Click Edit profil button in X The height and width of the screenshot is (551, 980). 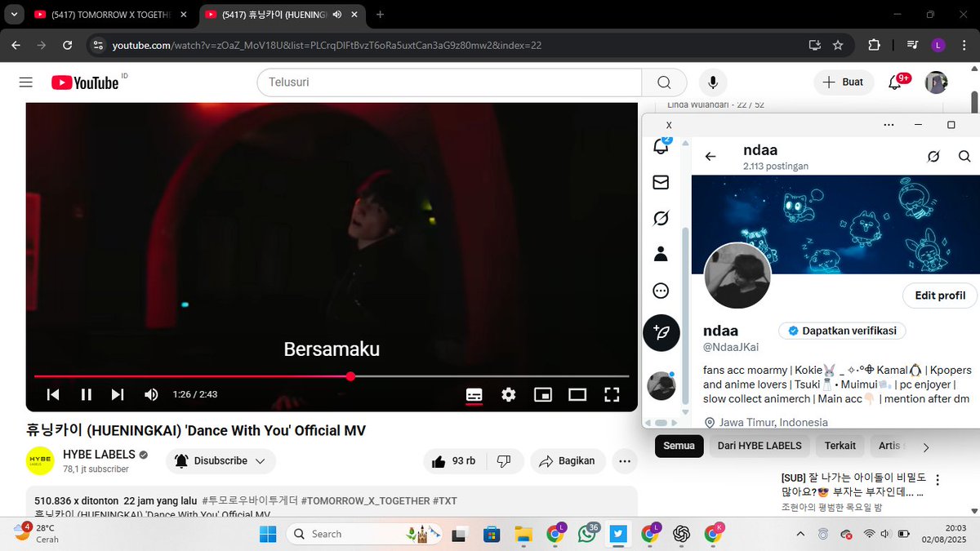tap(940, 295)
